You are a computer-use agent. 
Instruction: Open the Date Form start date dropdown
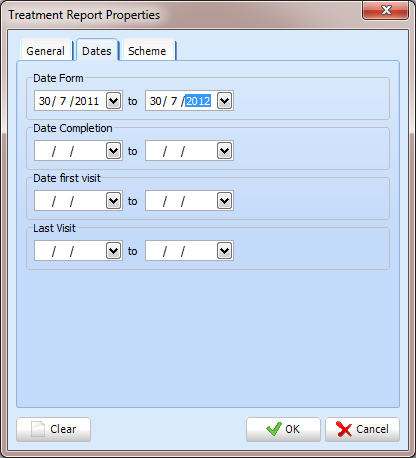click(113, 100)
